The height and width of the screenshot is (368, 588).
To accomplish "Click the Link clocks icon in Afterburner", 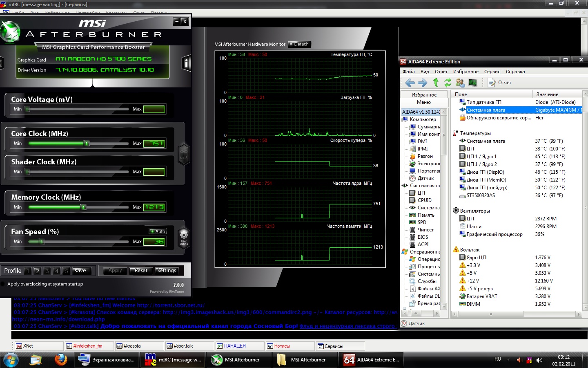I will tap(184, 154).
